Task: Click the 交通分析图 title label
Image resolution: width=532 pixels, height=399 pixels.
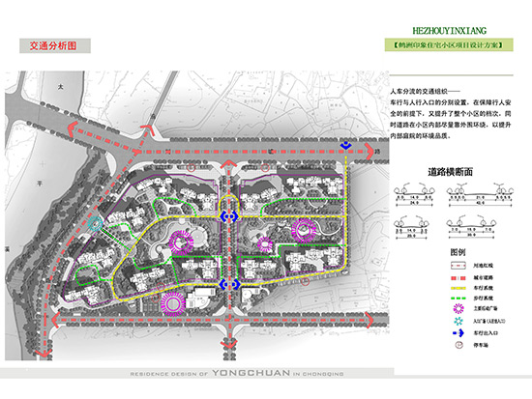Action: [53, 45]
